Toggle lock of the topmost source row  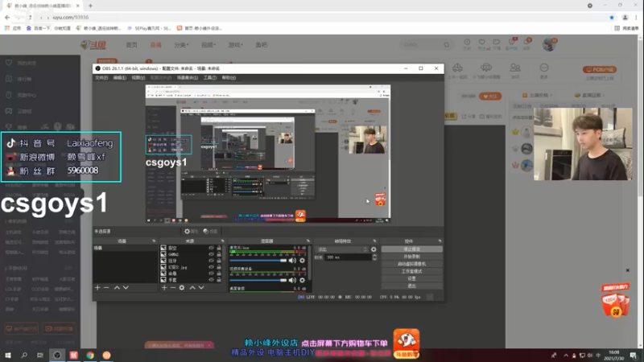click(218, 248)
